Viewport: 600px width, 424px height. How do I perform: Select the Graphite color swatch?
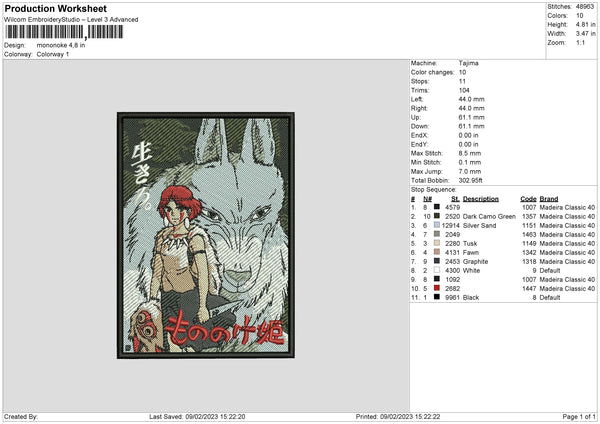click(x=437, y=261)
